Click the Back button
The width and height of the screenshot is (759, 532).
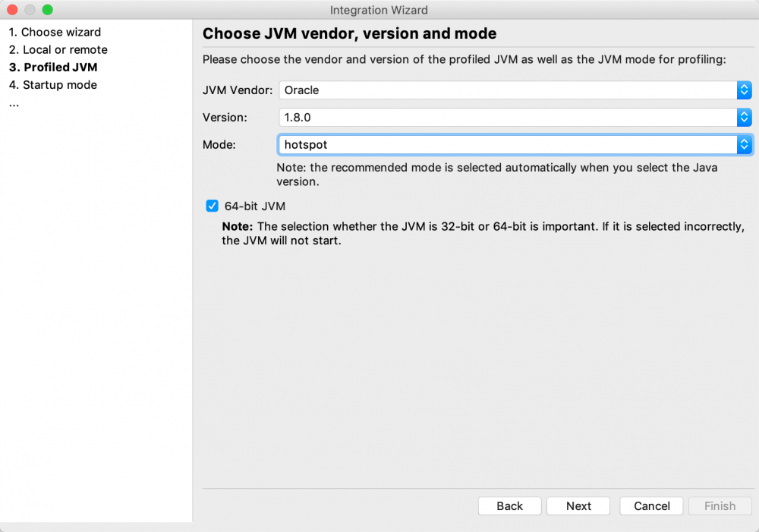[x=509, y=505]
